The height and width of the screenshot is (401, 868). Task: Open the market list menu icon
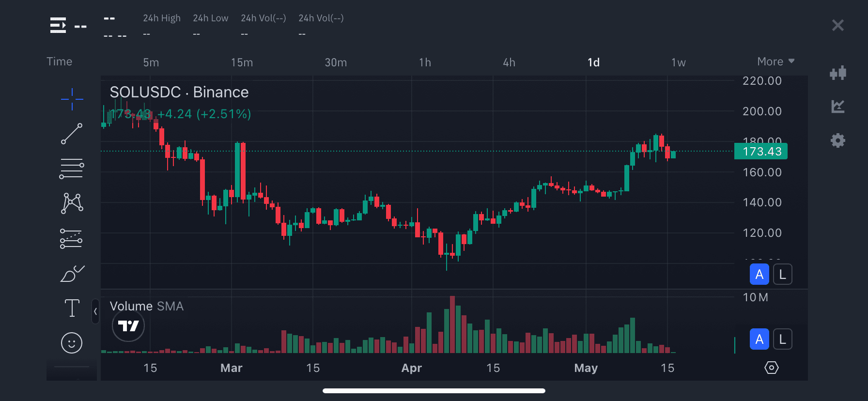[x=58, y=25]
